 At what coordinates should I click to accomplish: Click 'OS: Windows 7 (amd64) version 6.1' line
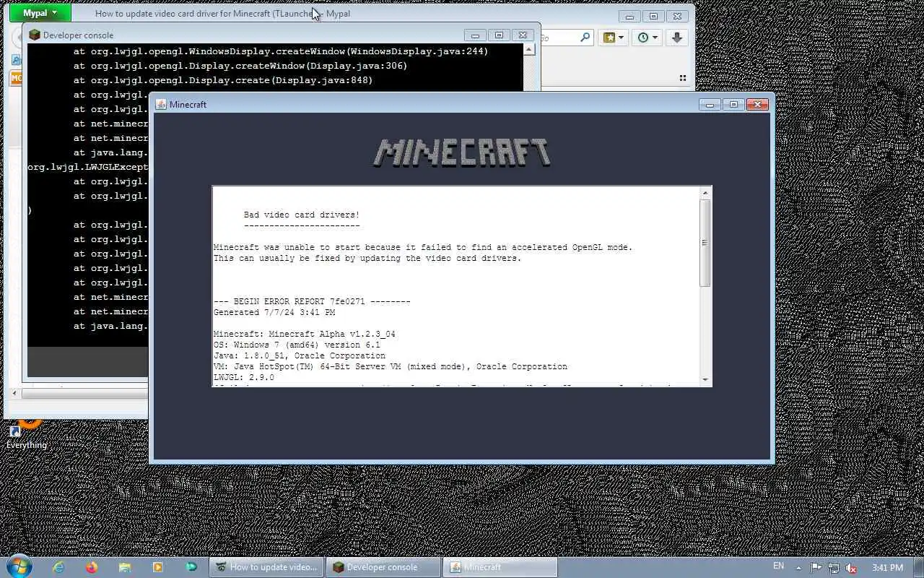point(297,345)
